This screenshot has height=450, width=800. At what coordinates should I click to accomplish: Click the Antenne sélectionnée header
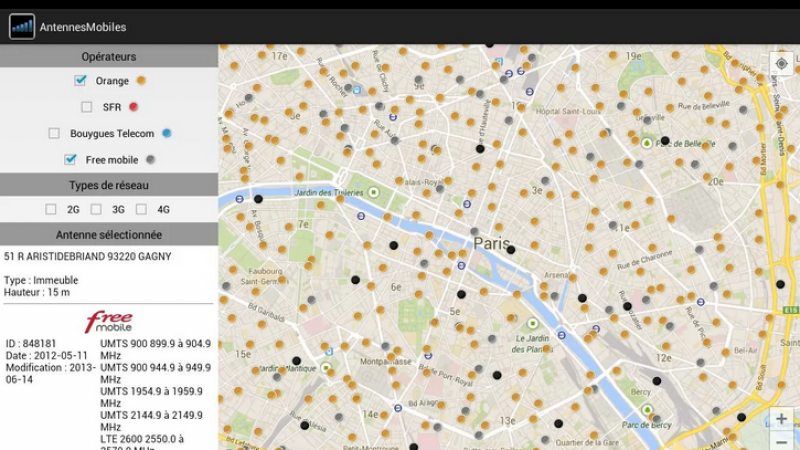pos(109,235)
